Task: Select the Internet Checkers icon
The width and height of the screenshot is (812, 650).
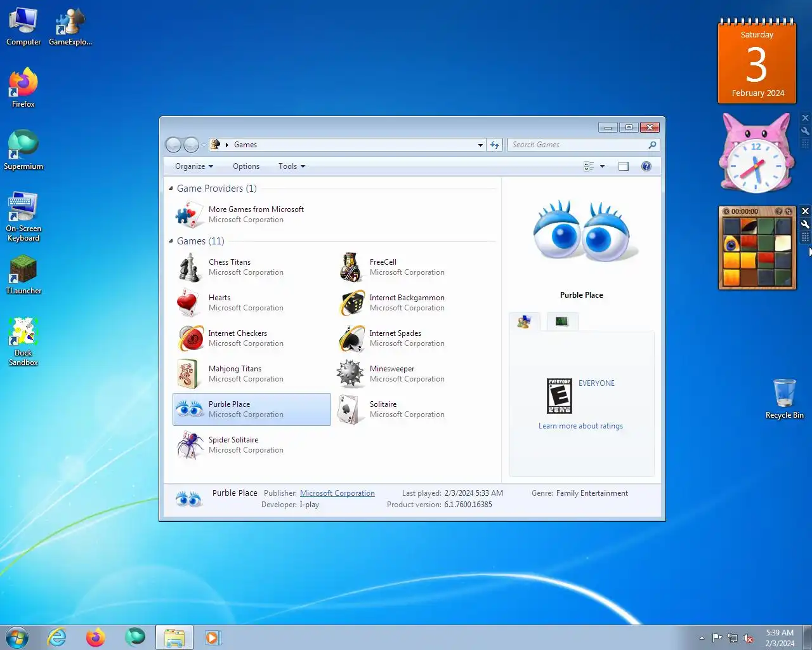Action: [x=190, y=338]
